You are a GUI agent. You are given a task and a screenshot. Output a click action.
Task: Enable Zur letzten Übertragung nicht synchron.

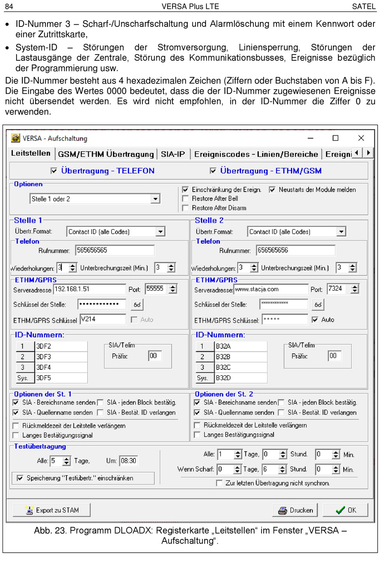pyautogui.click(x=219, y=483)
